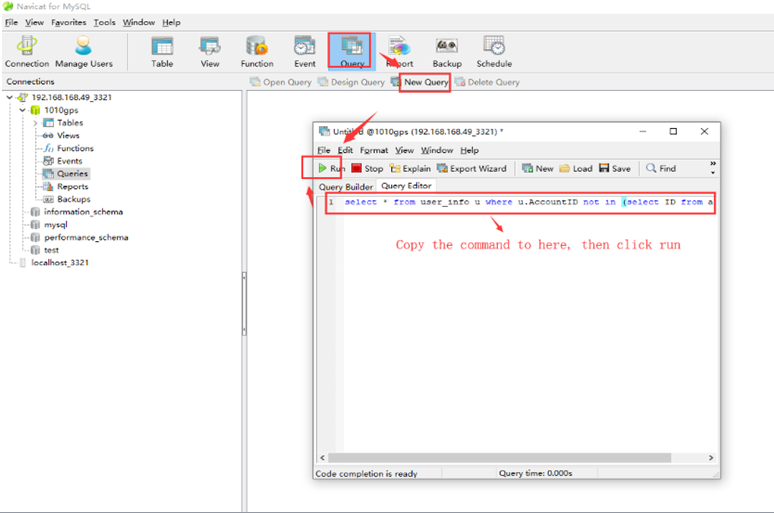Image resolution: width=774 pixels, height=513 pixels.
Task: Open the Backup tool
Action: coord(447,51)
